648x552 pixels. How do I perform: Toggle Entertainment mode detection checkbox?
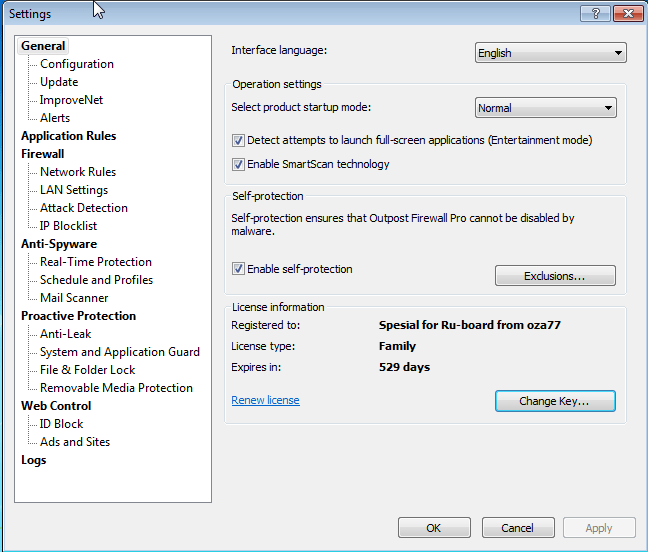tap(238, 140)
